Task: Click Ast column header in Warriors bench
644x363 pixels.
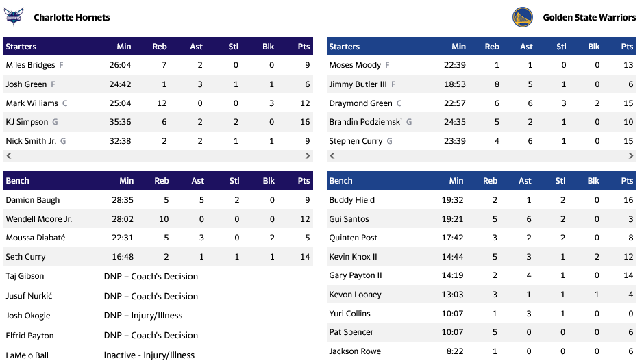Action: pos(525,181)
